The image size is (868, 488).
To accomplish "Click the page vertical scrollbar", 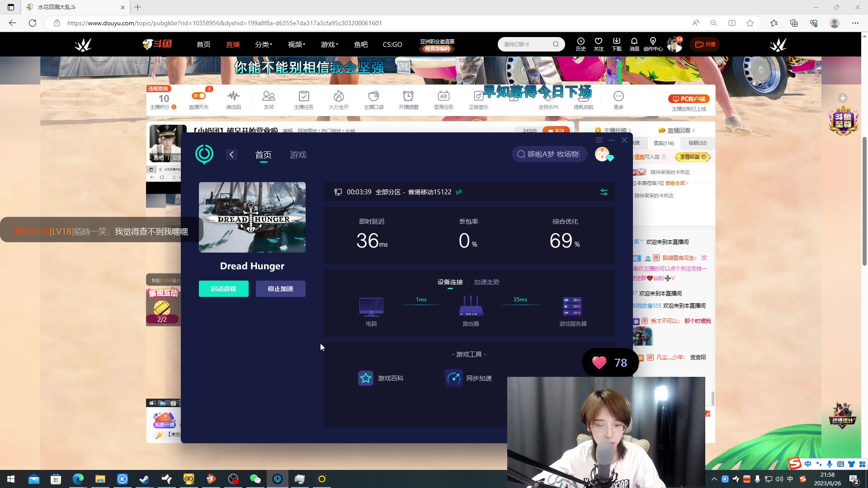I will (864, 201).
